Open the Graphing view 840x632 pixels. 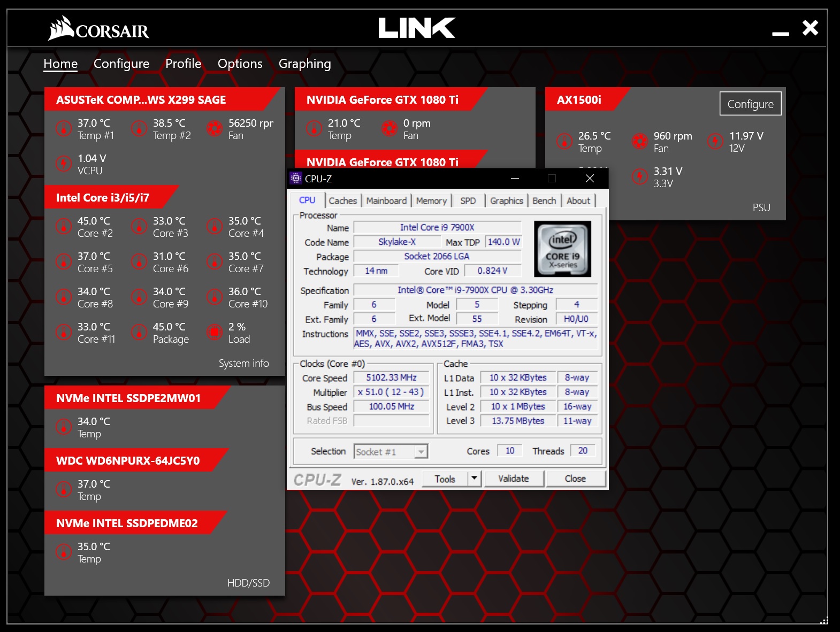click(304, 64)
